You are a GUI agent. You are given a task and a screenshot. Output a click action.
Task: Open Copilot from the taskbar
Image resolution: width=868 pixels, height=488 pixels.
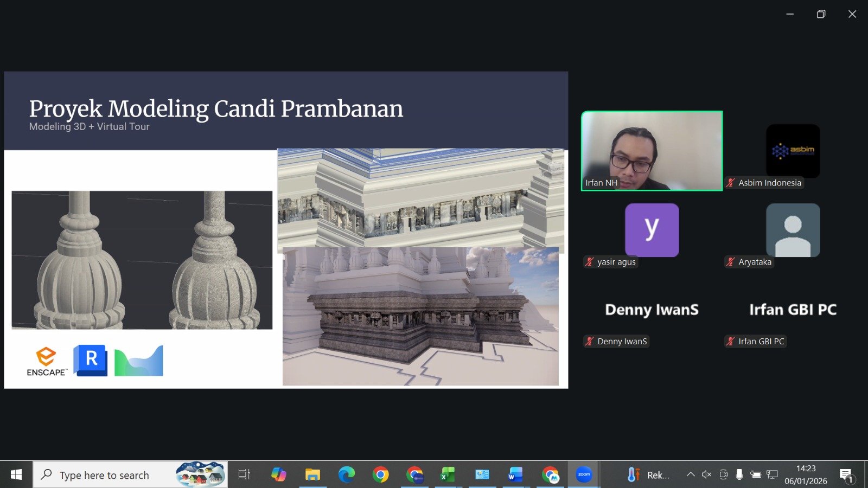pyautogui.click(x=278, y=475)
